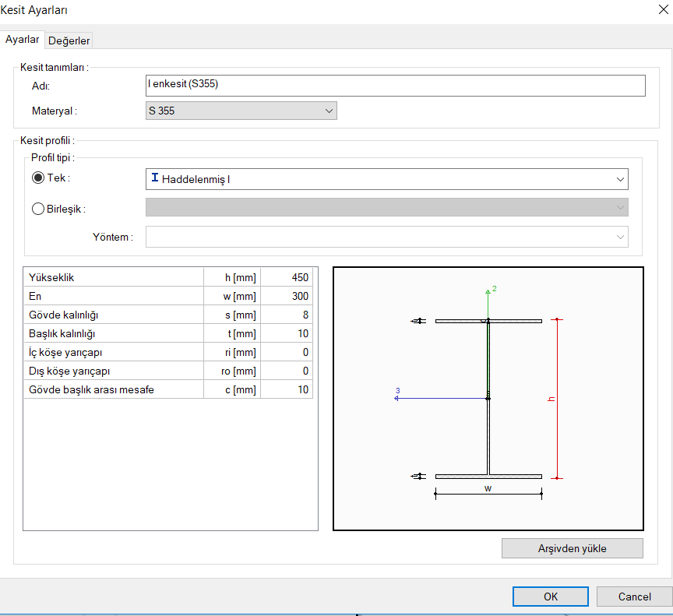
Task: Switch to the Değerler tab
Action: click(x=69, y=40)
